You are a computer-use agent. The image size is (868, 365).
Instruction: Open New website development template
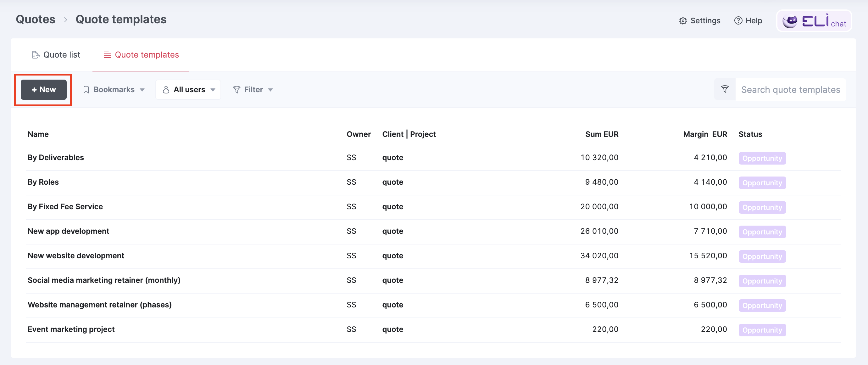tap(76, 256)
